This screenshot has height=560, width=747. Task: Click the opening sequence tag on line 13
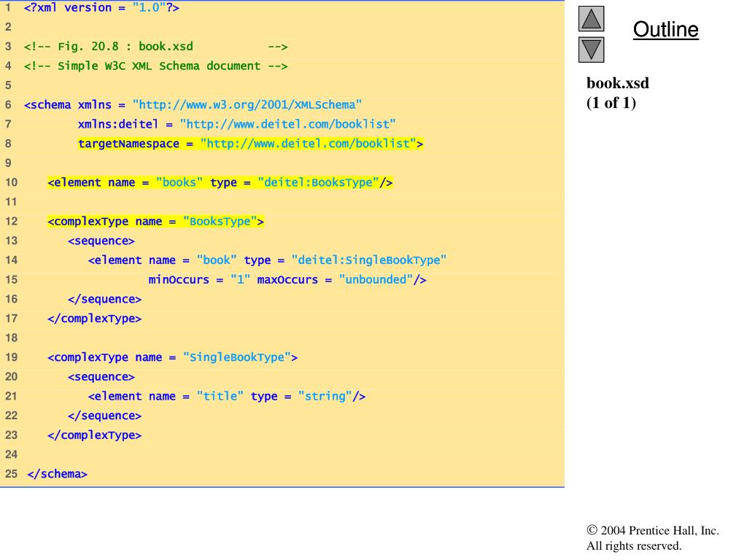pos(101,241)
